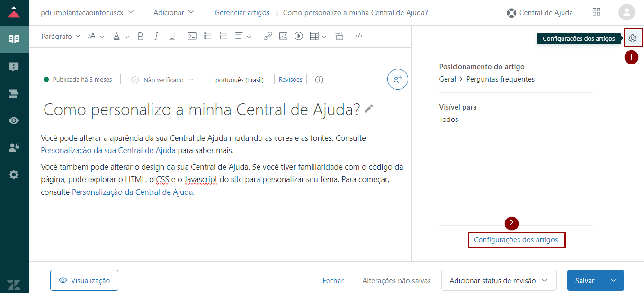The image size is (644, 293).
Task: Open the source code editor icon
Action: tap(359, 37)
